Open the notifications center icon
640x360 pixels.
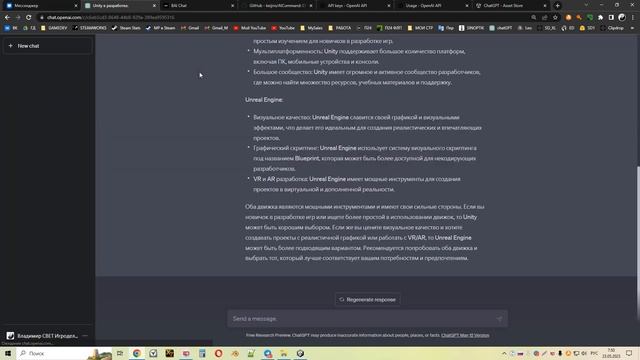tap(629, 353)
